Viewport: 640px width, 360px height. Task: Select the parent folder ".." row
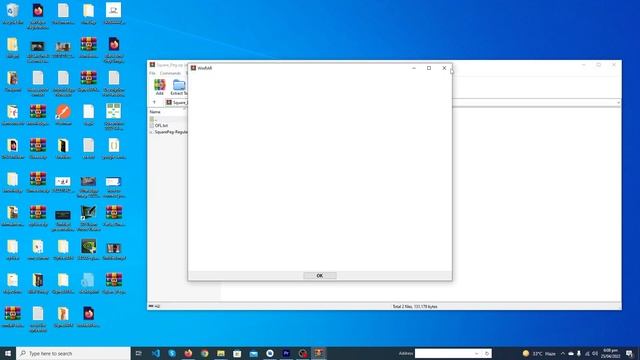click(167, 119)
